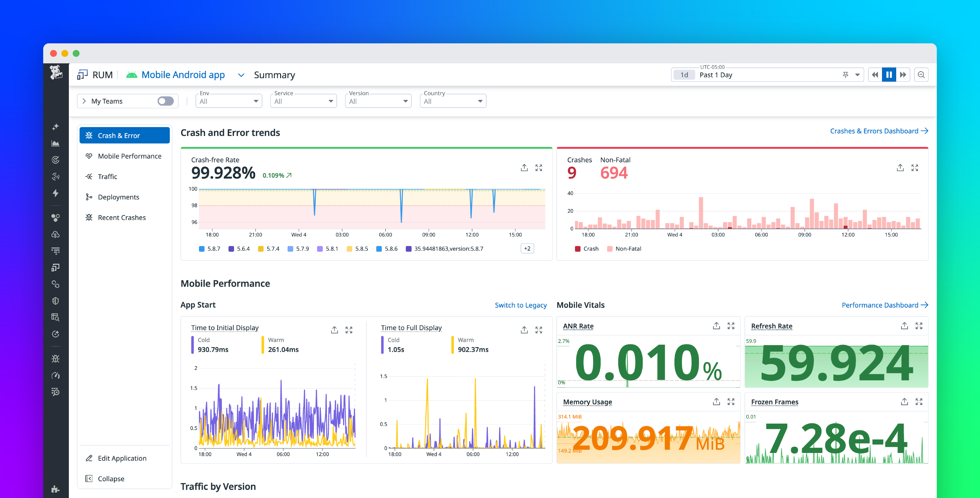Open the Crashes & Errors Dashboard link
The height and width of the screenshot is (498, 980).
coord(875,131)
